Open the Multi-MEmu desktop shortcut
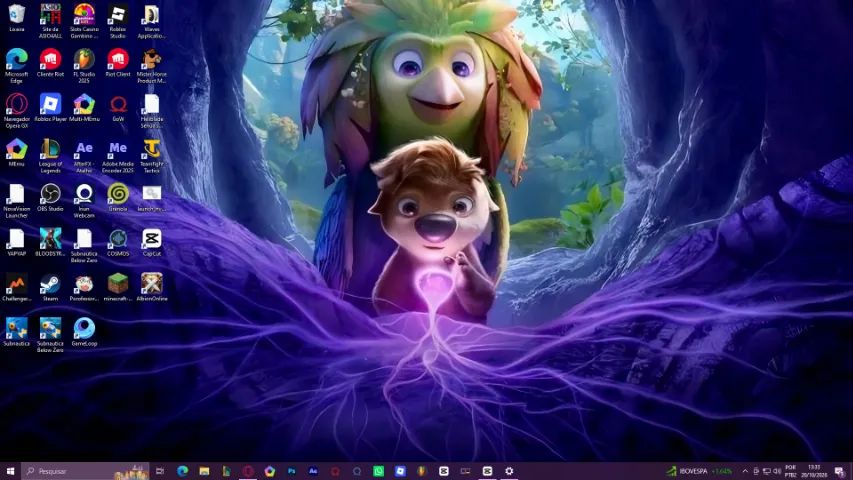Screen dimensions: 853x480 pos(84,108)
